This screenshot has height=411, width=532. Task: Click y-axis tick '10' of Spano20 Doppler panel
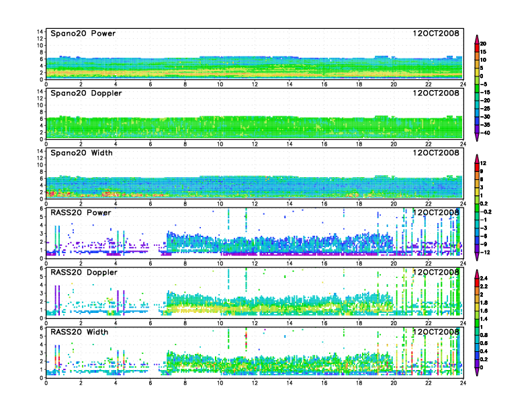tap(40, 105)
